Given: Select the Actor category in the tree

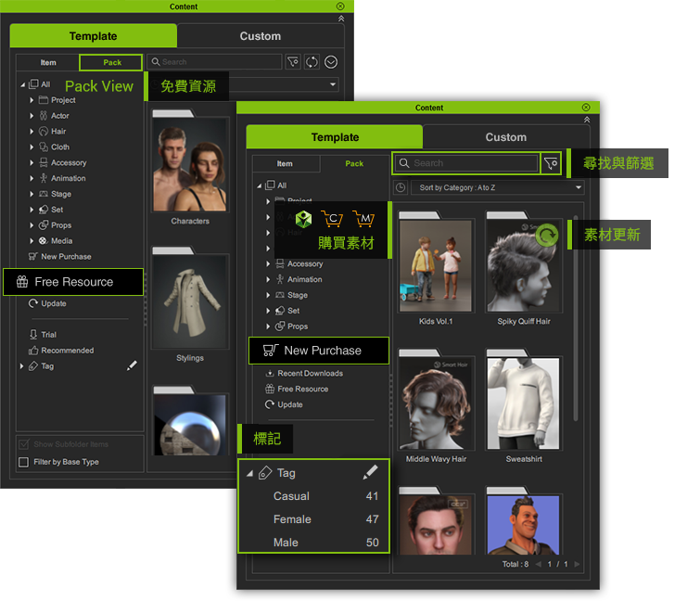Looking at the screenshot, I should (x=59, y=116).
